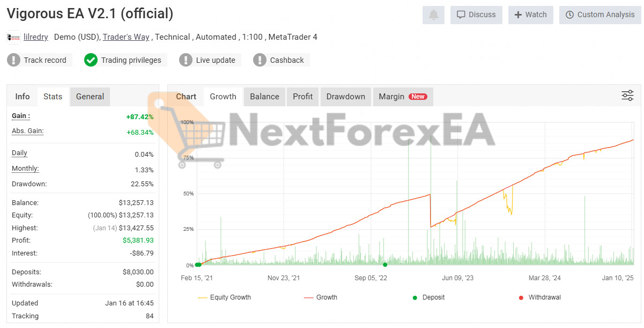Open the Trader's Way broker link
This screenshot has width=644, height=328.
[x=126, y=37]
